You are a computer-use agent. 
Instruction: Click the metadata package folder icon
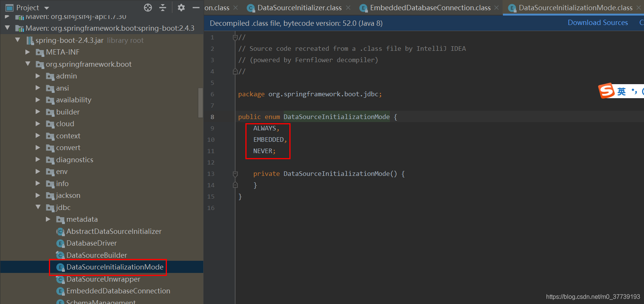pos(60,219)
